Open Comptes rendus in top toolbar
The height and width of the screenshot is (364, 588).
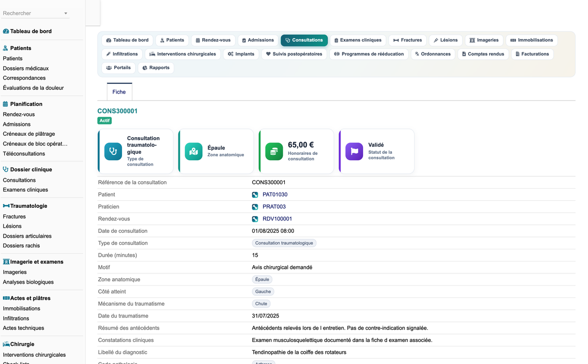(x=483, y=54)
